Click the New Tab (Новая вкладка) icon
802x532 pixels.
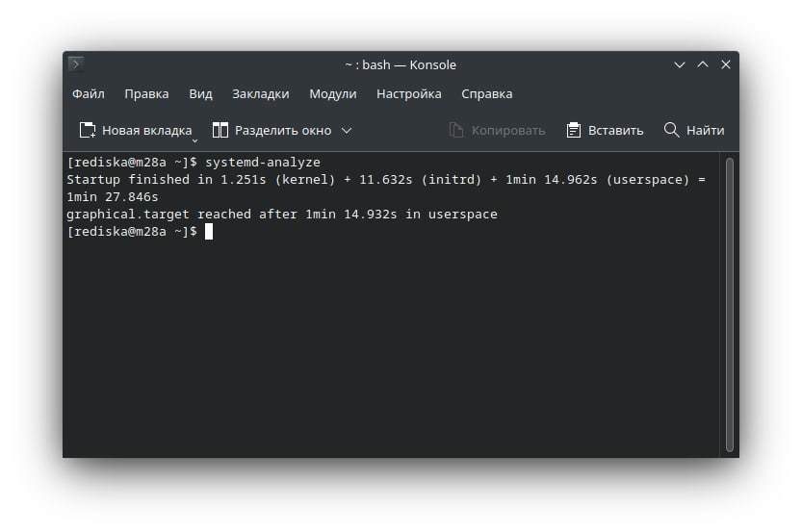[88, 130]
